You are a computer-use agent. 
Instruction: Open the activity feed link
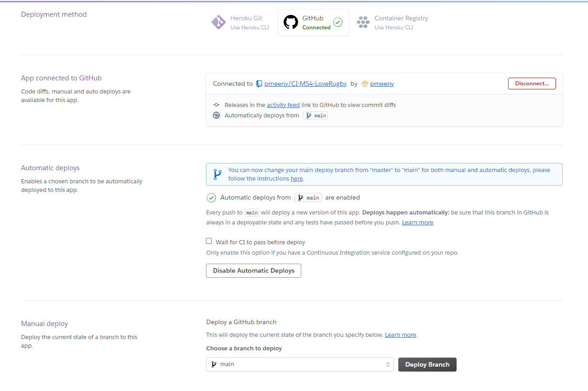(283, 105)
